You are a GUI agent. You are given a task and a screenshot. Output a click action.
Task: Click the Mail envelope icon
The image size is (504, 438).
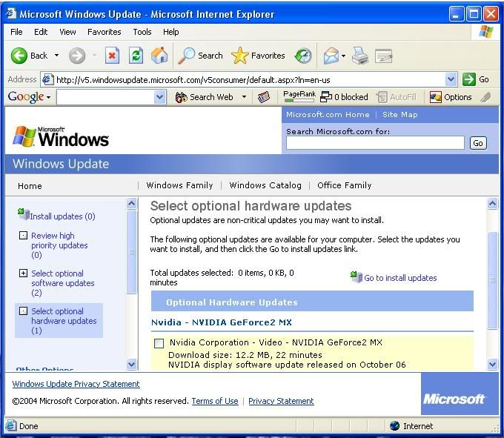coord(331,56)
